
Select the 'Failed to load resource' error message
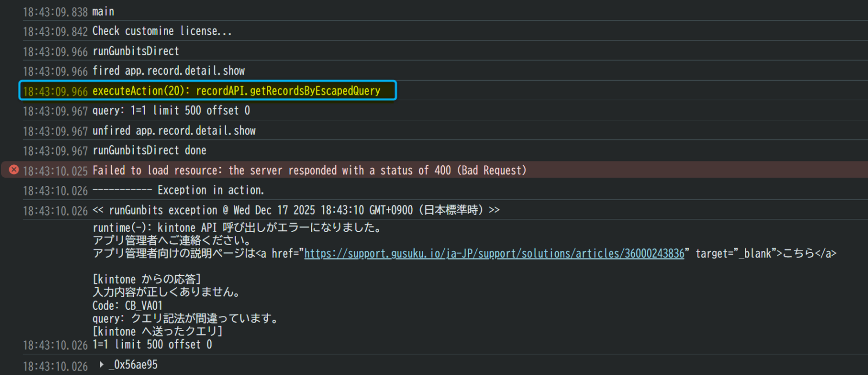coord(309,171)
